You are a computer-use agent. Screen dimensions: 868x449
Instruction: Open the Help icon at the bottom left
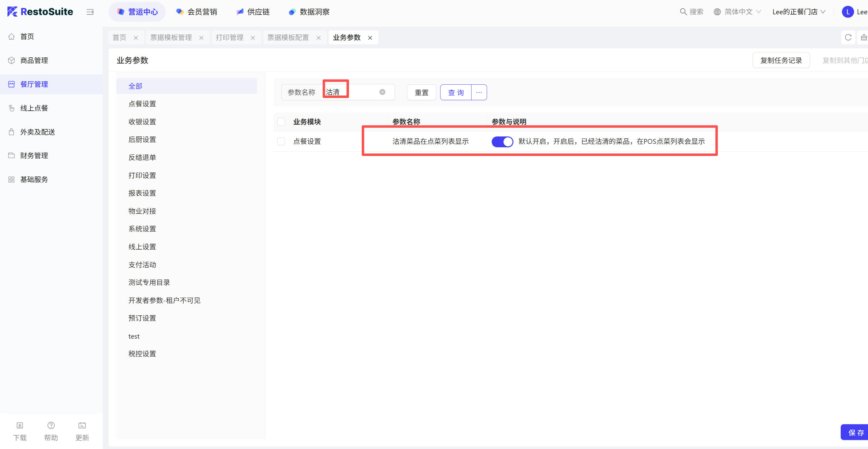[51, 425]
